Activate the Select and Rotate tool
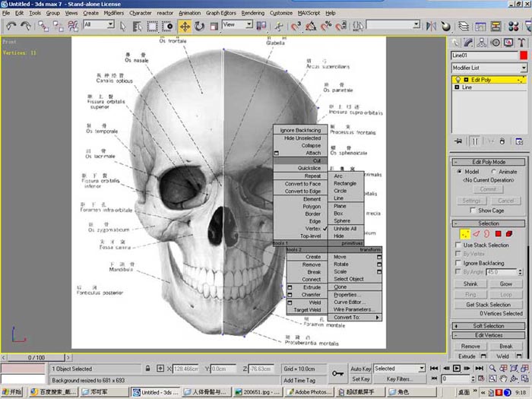Image resolution: width=532 pixels, height=399 pixels. [199, 26]
